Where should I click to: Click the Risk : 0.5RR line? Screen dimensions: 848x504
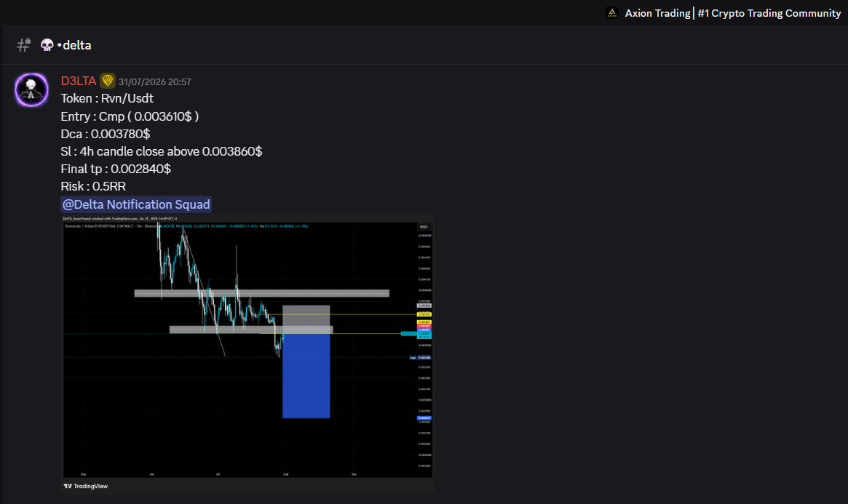[93, 186]
